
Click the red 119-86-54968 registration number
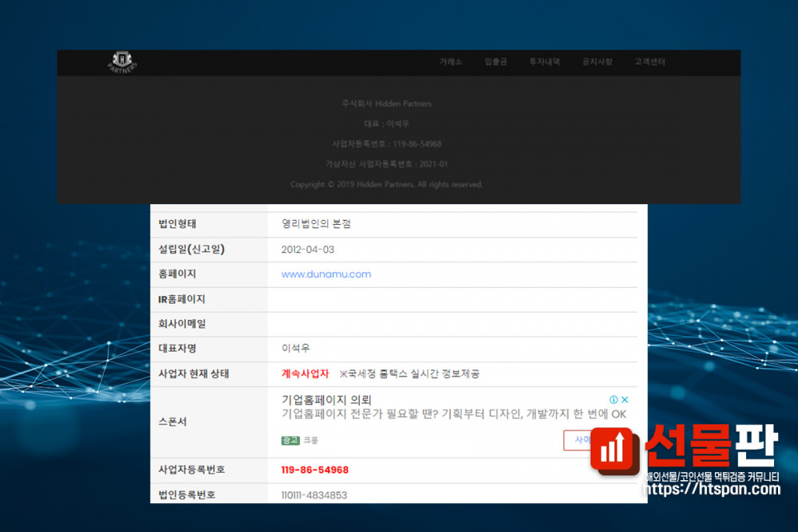pos(314,470)
